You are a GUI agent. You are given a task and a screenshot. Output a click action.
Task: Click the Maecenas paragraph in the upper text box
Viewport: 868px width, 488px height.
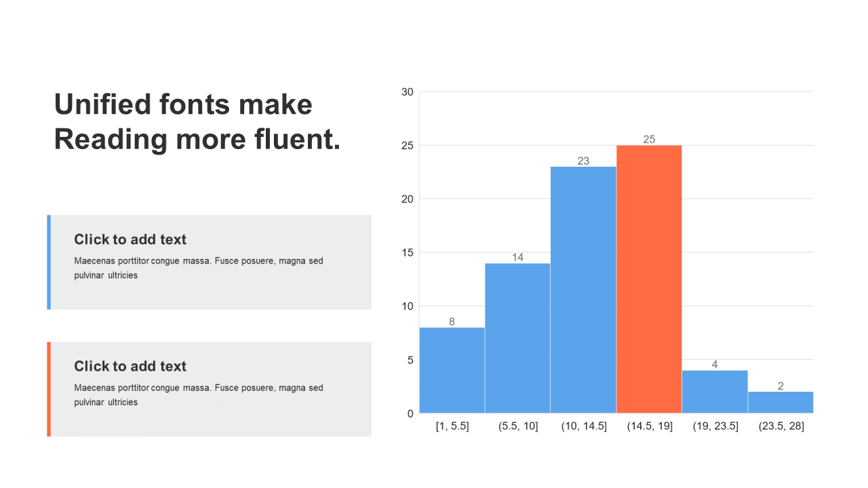(198, 268)
